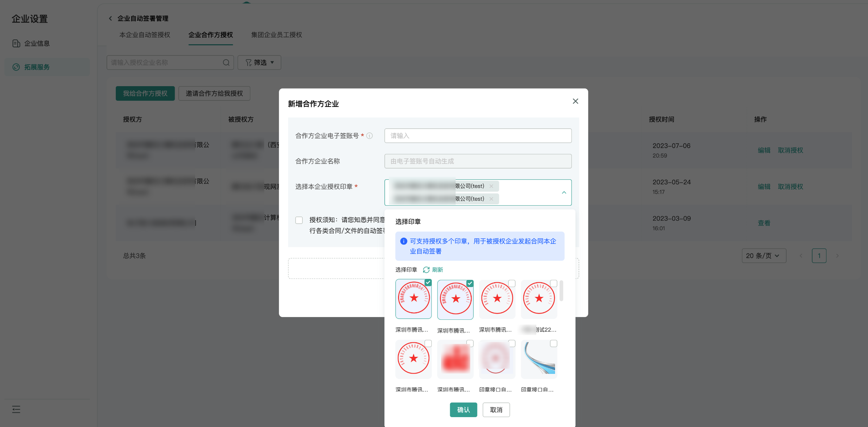Click the back arrow beside 企业自动签署管理

110,18
